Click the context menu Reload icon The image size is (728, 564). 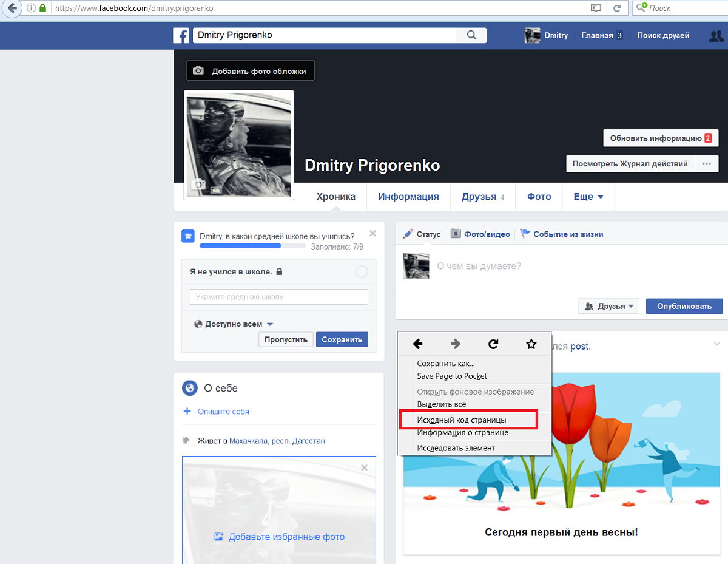(x=493, y=344)
